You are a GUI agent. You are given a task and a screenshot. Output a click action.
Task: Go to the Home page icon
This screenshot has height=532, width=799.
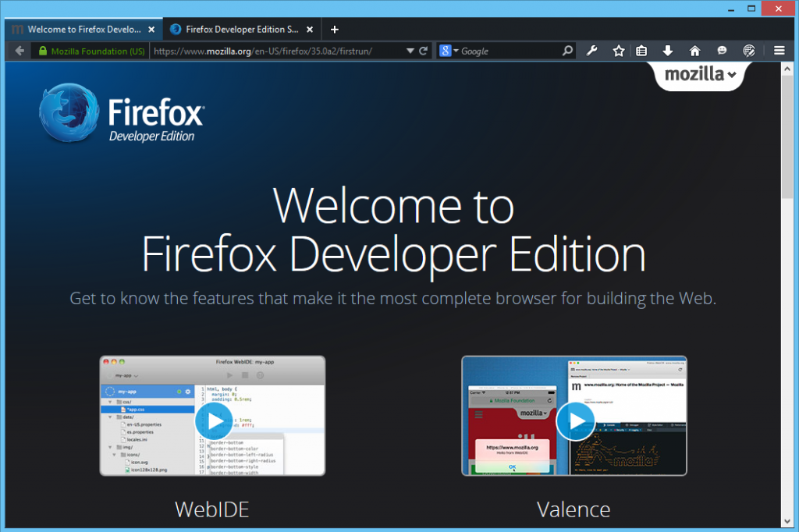click(694, 51)
